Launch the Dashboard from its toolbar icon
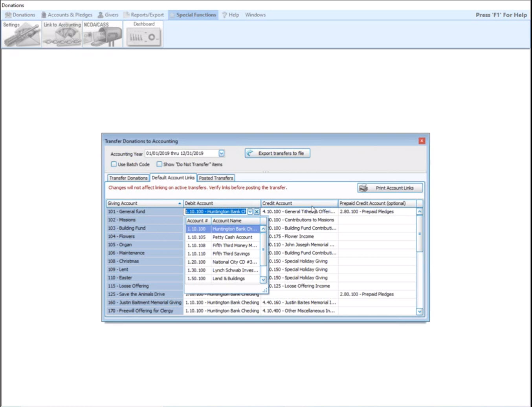This screenshot has height=407, width=532. [143, 37]
